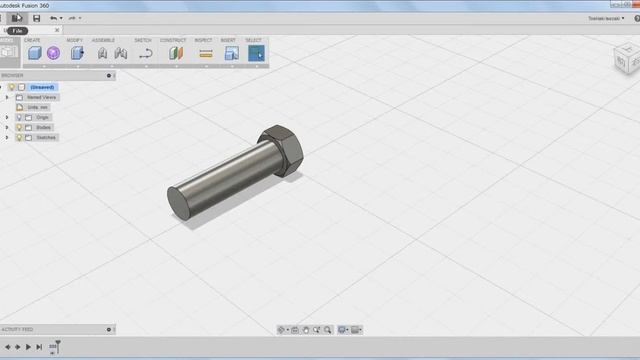Open the workspace switcher Model button
Viewport: 640px width, 360px height.
coord(9,52)
